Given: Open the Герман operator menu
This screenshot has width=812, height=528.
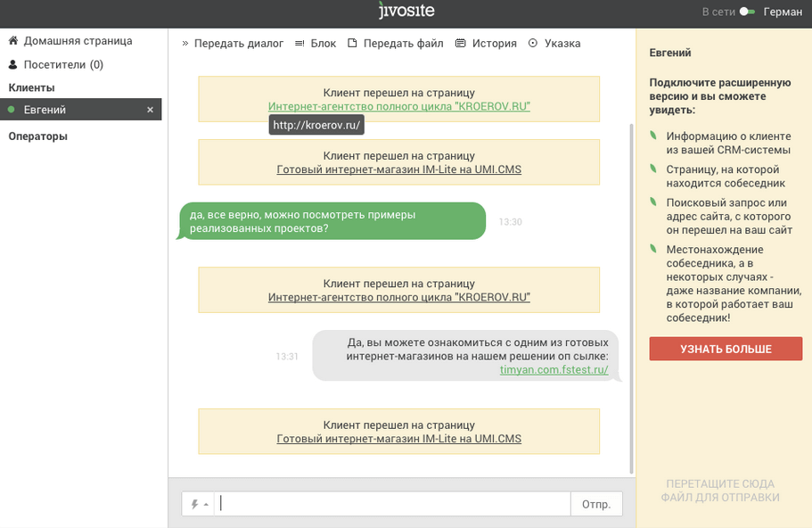Looking at the screenshot, I should click(783, 12).
